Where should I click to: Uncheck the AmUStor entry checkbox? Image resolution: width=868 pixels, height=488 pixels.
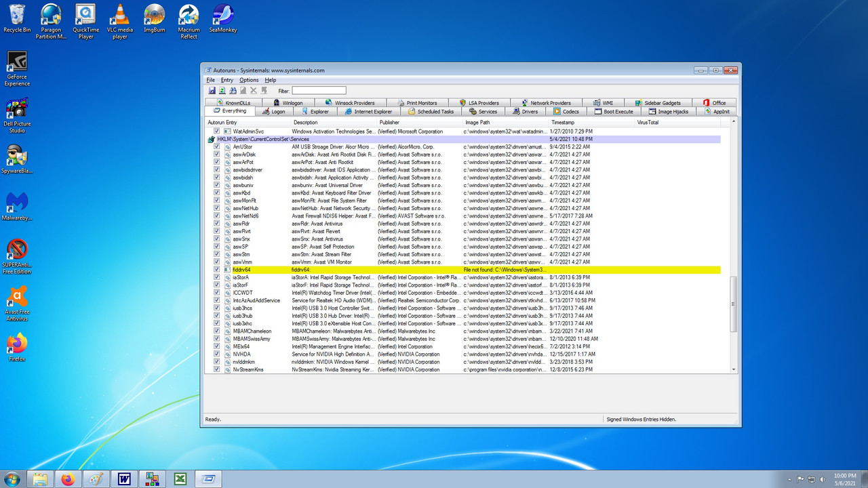tap(217, 146)
